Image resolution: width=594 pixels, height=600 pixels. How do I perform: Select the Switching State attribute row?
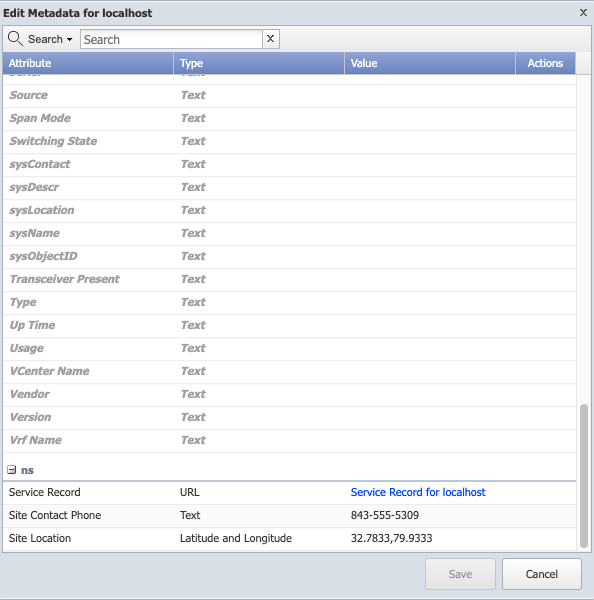tap(289, 142)
